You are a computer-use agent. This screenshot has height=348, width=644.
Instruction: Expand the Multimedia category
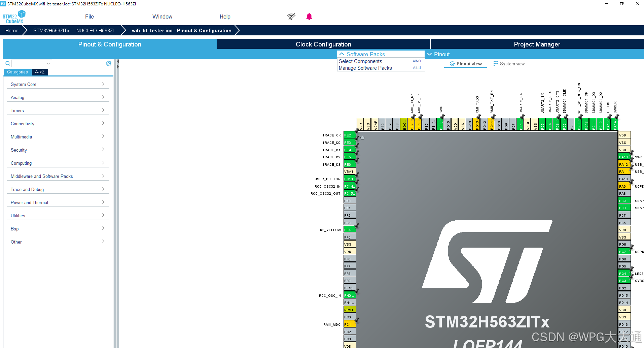pyautogui.click(x=58, y=137)
